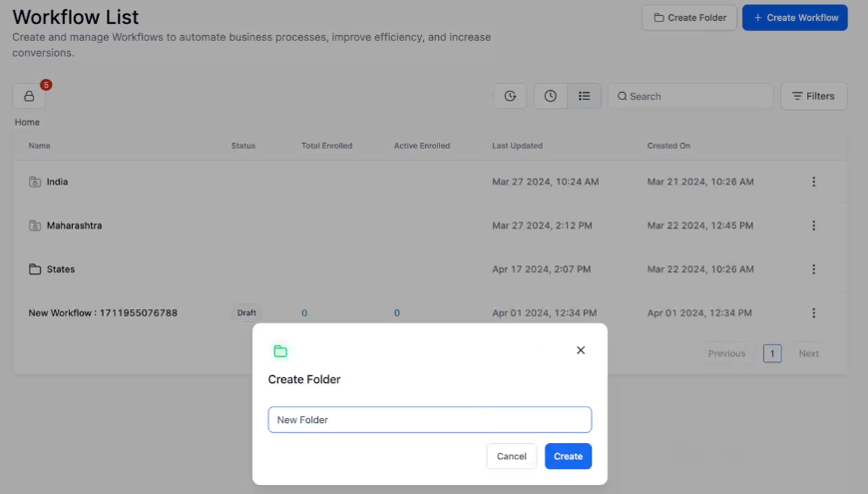Click the Create button in dialog
Screen dimensions: 868x494
(x=568, y=456)
